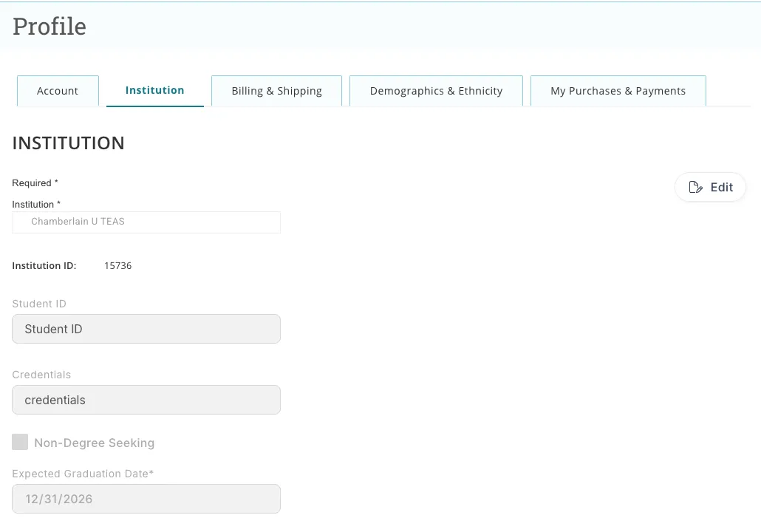Viewport: 761px width, 532px height.
Task: Click the Required * note
Action: click(35, 183)
